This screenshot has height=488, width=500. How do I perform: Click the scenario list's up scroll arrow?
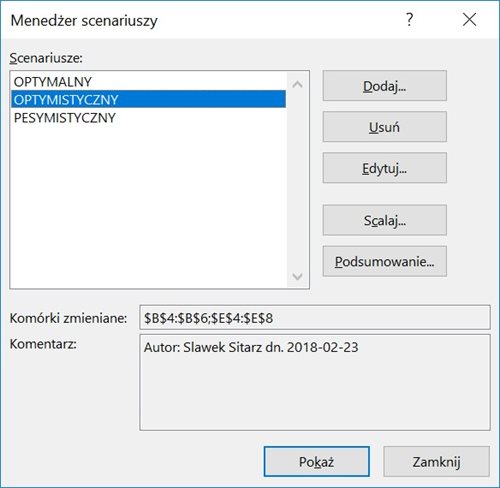(x=297, y=84)
